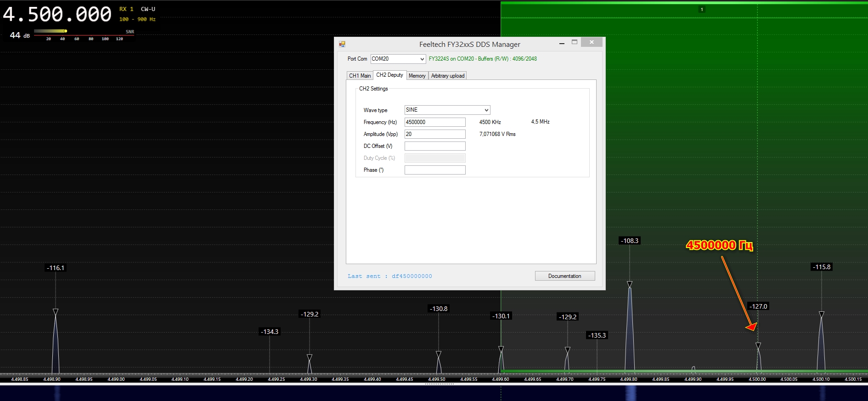Open the Arbitrary upload tab

pyautogui.click(x=448, y=76)
